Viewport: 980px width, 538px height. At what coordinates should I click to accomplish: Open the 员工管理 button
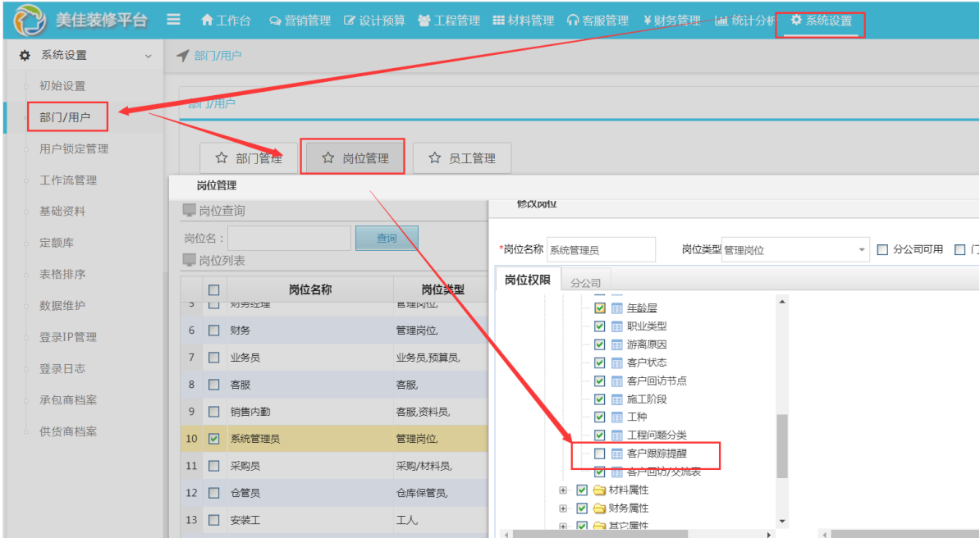(461, 158)
